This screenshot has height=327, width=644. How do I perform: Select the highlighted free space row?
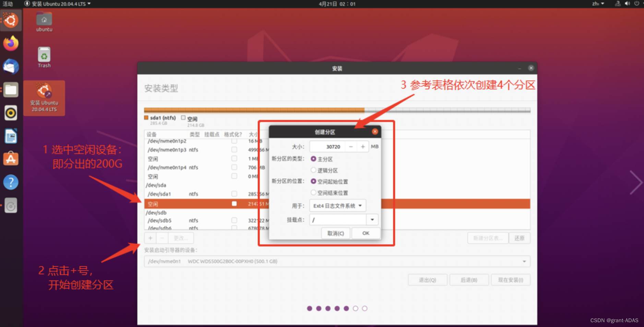pyautogui.click(x=337, y=204)
